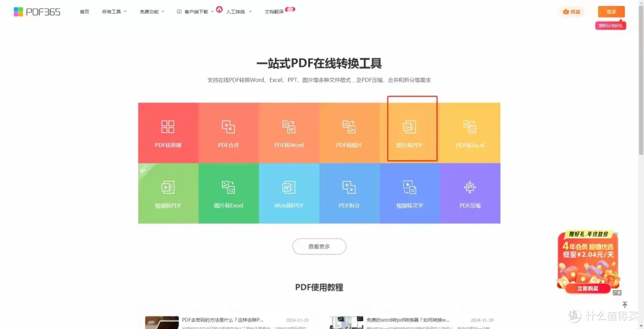Select the PDF转Excel tool tile

click(x=470, y=133)
